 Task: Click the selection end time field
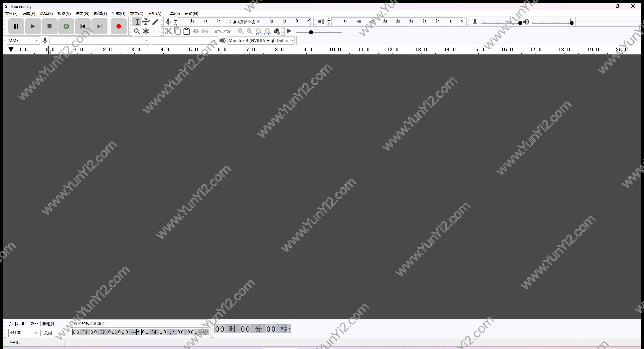[174, 332]
